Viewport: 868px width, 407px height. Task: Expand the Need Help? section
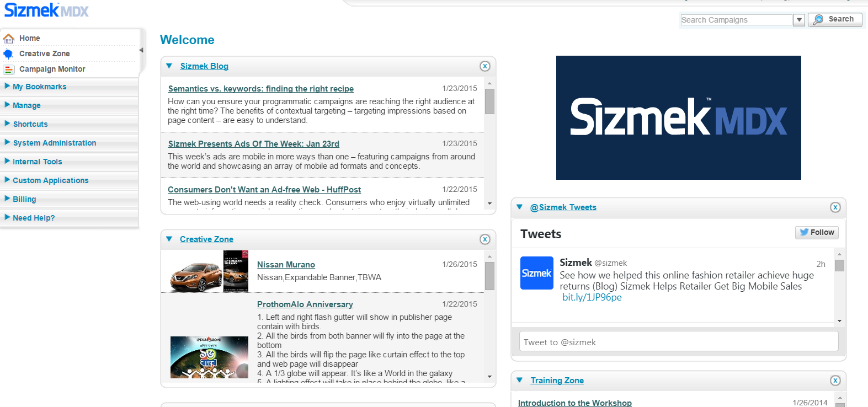(x=34, y=218)
